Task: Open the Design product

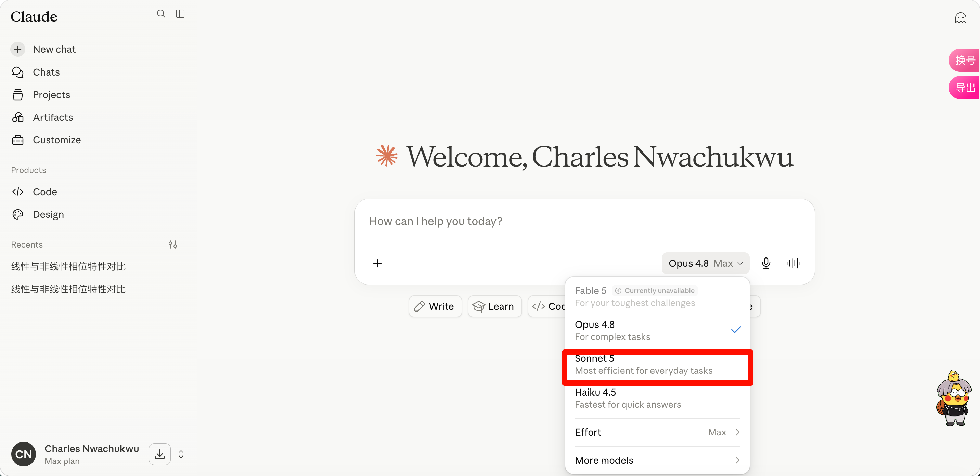Action: tap(48, 214)
